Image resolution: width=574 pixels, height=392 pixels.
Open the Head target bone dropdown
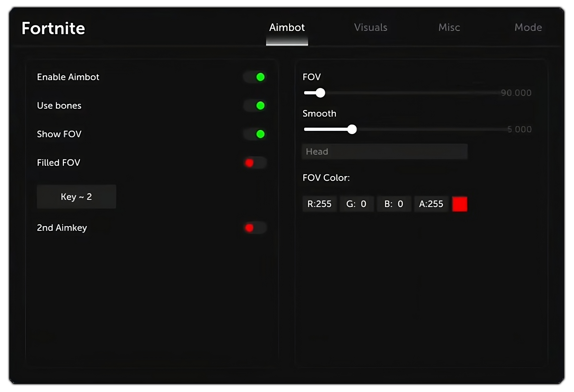[x=384, y=151]
